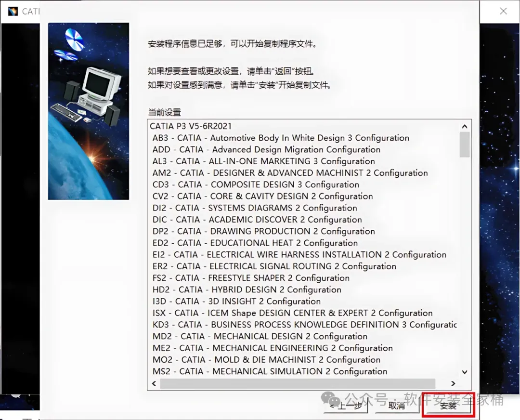Click the settings list's up scroll arrow
This screenshot has height=420, width=520.
tap(465, 126)
